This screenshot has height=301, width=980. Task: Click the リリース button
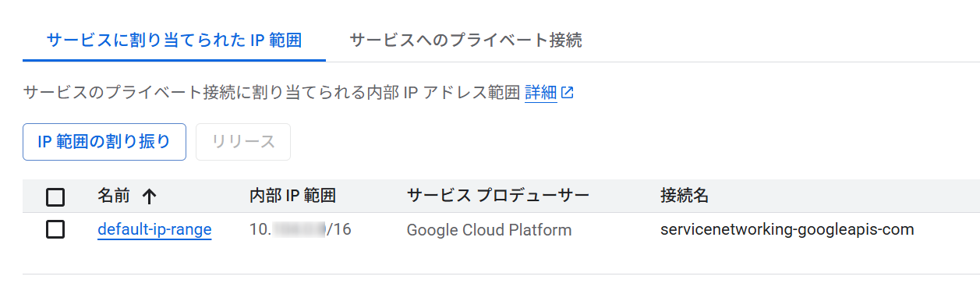243,142
